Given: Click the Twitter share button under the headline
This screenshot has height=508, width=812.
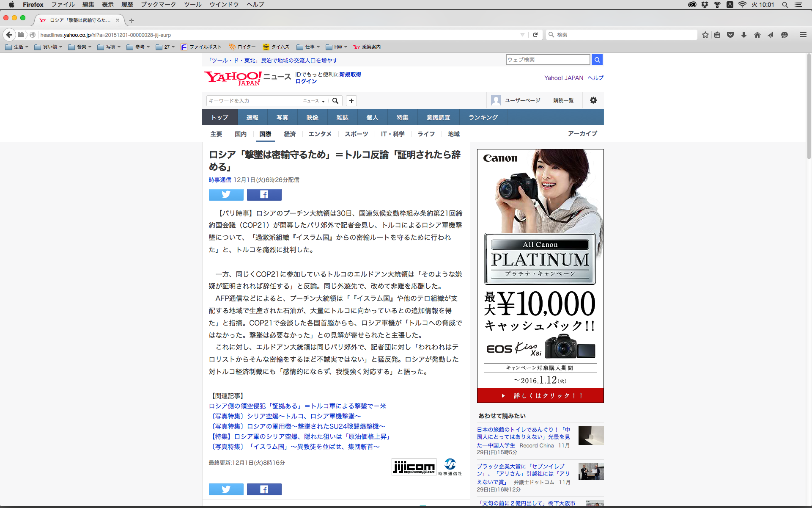Looking at the screenshot, I should point(226,194).
